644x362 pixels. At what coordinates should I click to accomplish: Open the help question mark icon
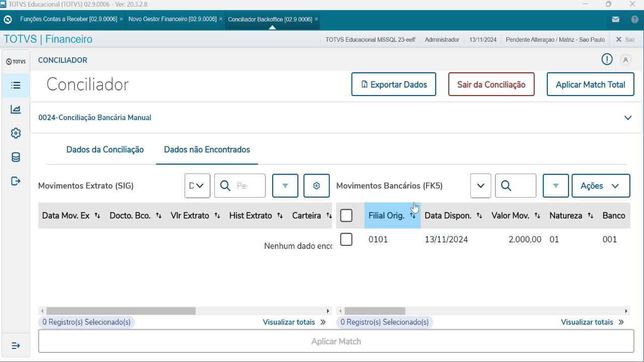(x=634, y=20)
